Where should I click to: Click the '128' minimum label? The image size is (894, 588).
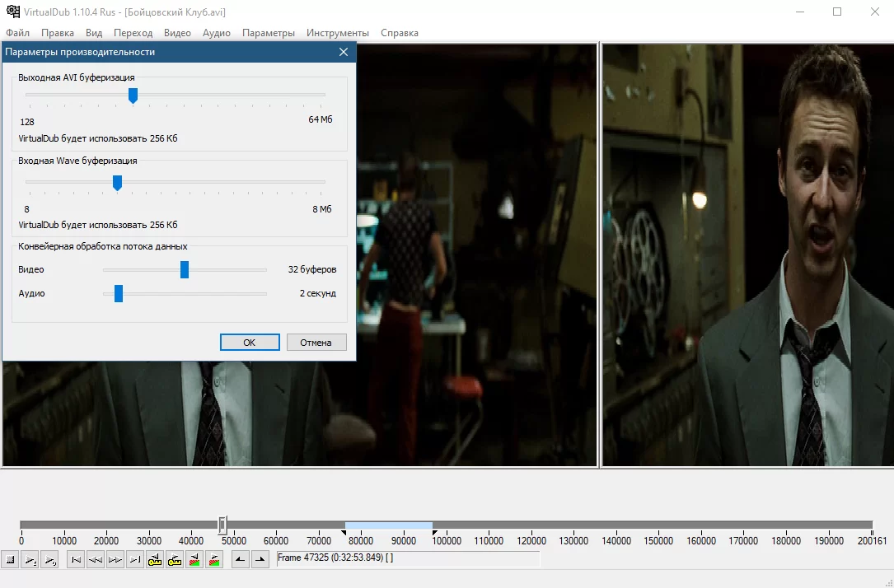click(x=27, y=122)
